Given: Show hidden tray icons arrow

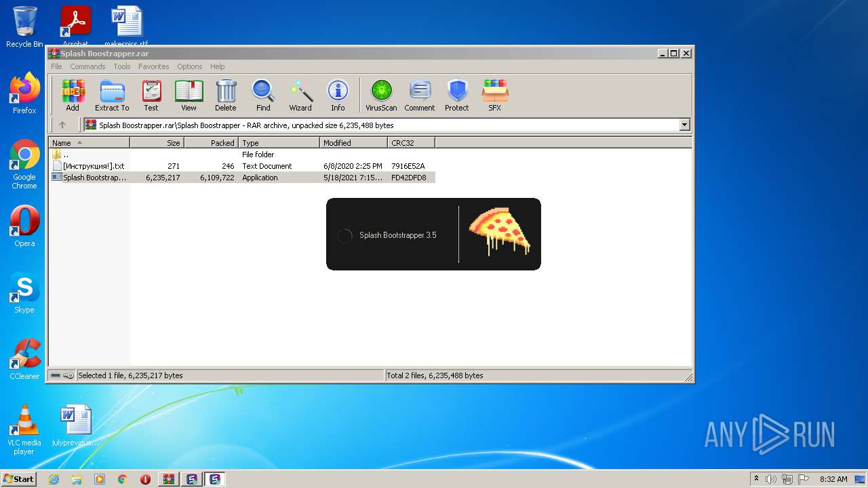Looking at the screenshot, I should tap(757, 479).
